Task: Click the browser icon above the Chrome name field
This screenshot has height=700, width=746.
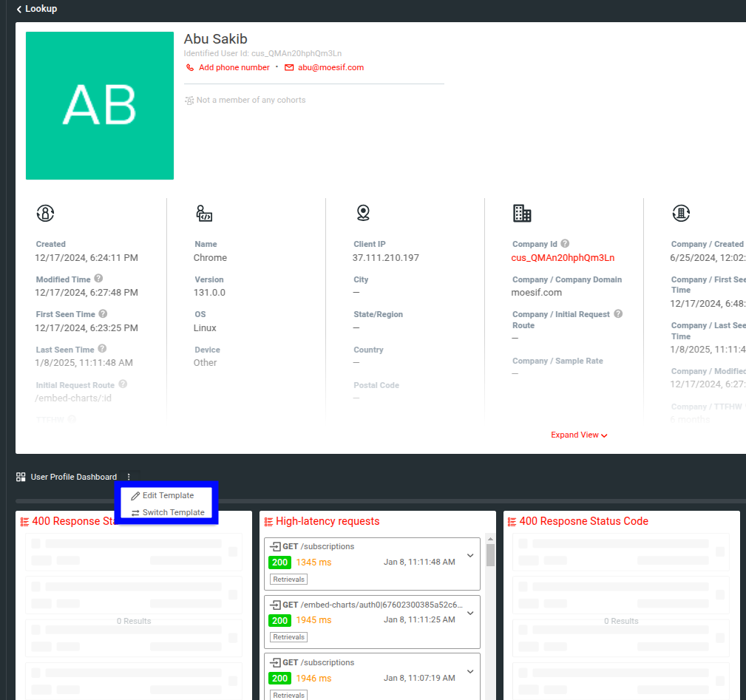Action: (204, 213)
